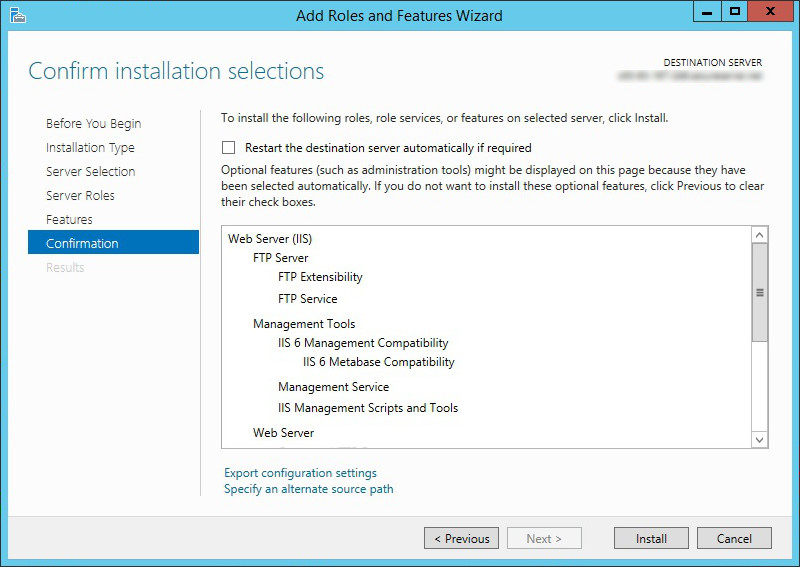Screen dimensions: 800x567
Task: Click the wizard icon in title bar
Action: (18, 15)
